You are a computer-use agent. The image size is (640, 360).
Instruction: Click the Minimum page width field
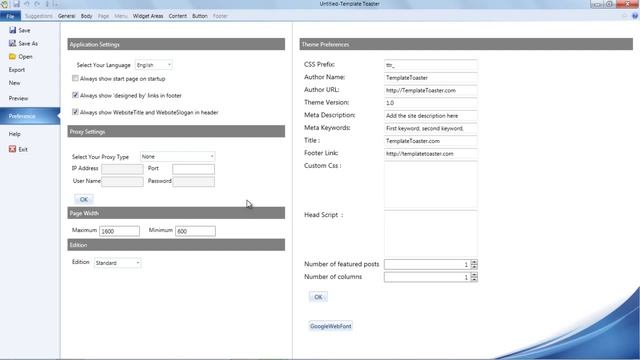(195, 231)
